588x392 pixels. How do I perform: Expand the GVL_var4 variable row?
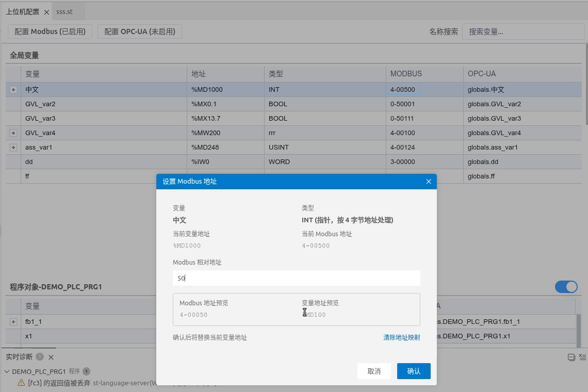[13, 133]
